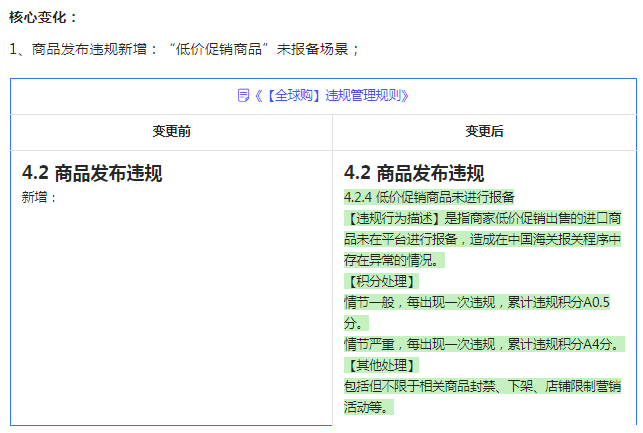Click the text 存在异常的情况。

[394, 260]
